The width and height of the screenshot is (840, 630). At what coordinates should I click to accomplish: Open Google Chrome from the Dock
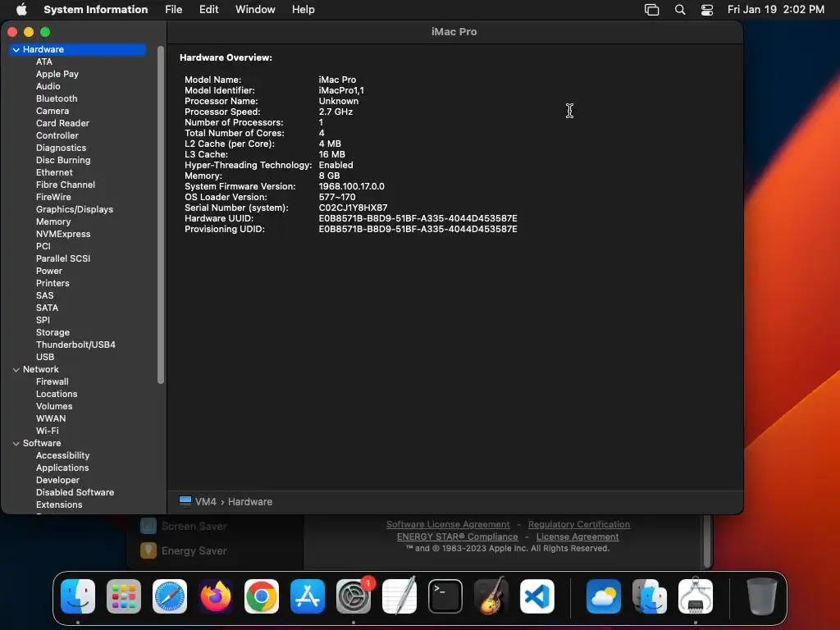[262, 596]
